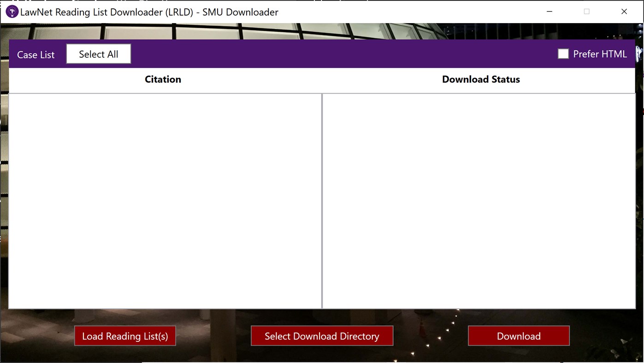644x363 pixels.
Task: Click the app icon in the title bar
Action: click(x=11, y=11)
